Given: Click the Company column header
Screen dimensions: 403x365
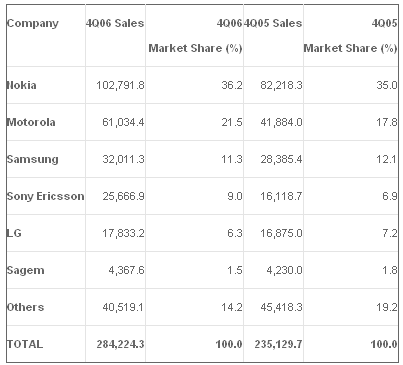Looking at the screenshot, I should 33,24.
